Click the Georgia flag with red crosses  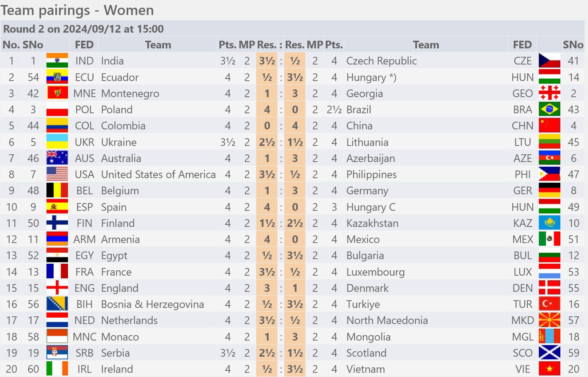click(x=549, y=93)
